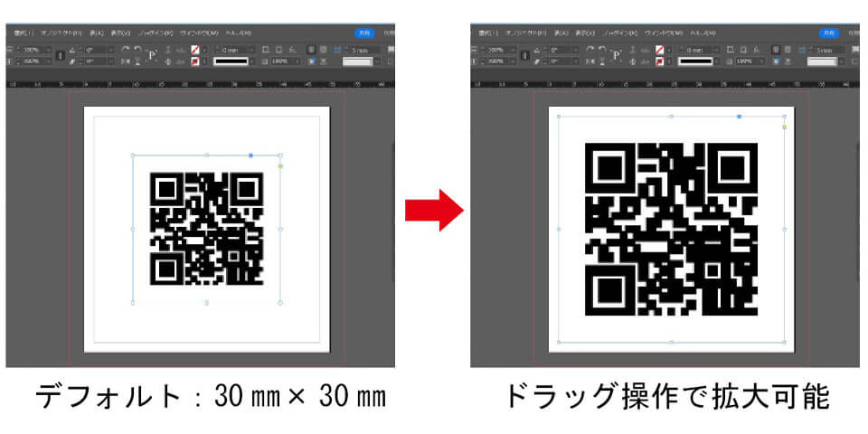Click rotate 90° clockwise icon in left window
Viewport: 868px width, 434px height.
pos(126,49)
